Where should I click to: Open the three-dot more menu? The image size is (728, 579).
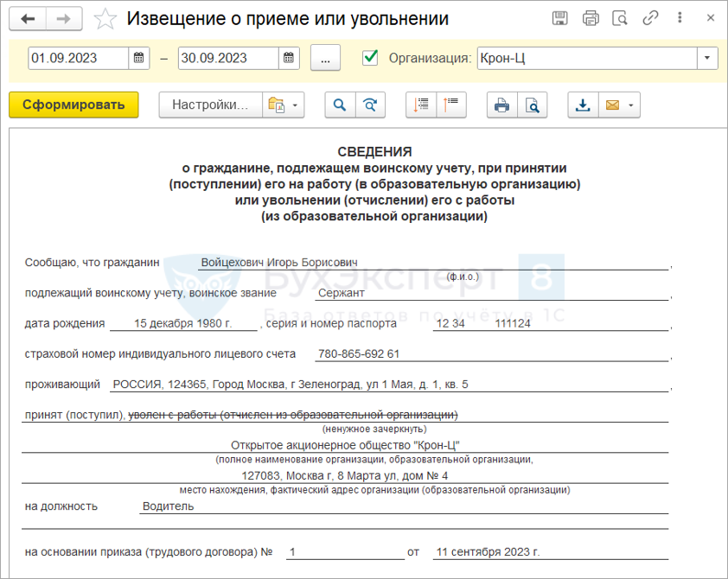[680, 18]
